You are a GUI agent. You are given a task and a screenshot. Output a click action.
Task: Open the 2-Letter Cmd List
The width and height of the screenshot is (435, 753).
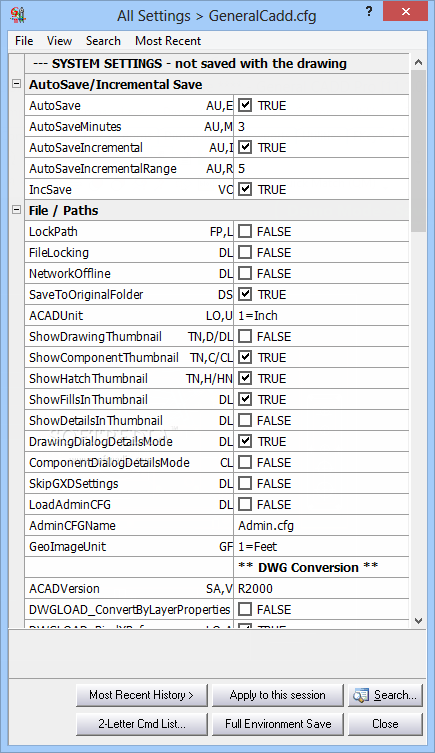click(142, 724)
